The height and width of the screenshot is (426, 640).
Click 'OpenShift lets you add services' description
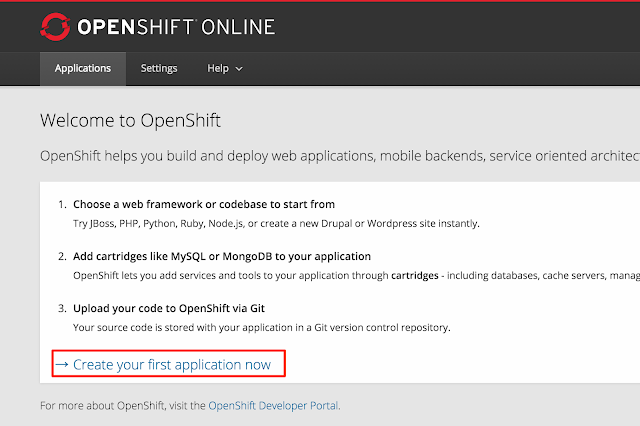click(x=356, y=275)
